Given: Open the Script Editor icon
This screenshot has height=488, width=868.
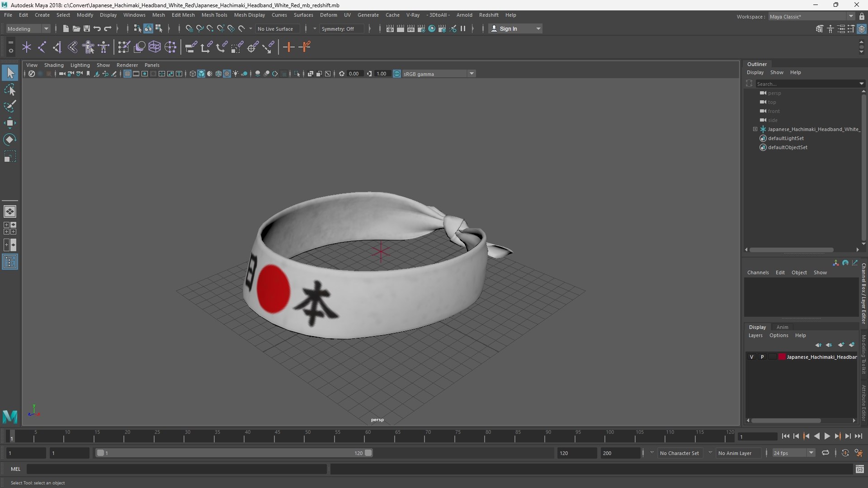Looking at the screenshot, I should (860, 469).
